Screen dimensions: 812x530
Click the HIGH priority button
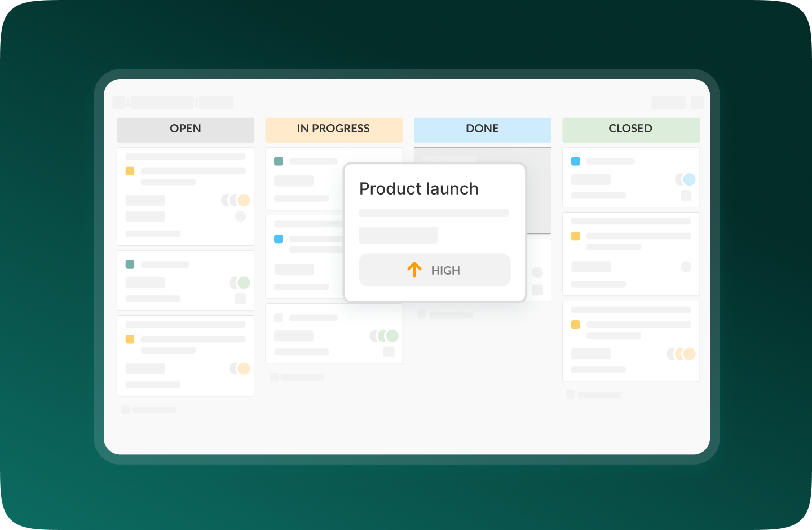pyautogui.click(x=435, y=270)
